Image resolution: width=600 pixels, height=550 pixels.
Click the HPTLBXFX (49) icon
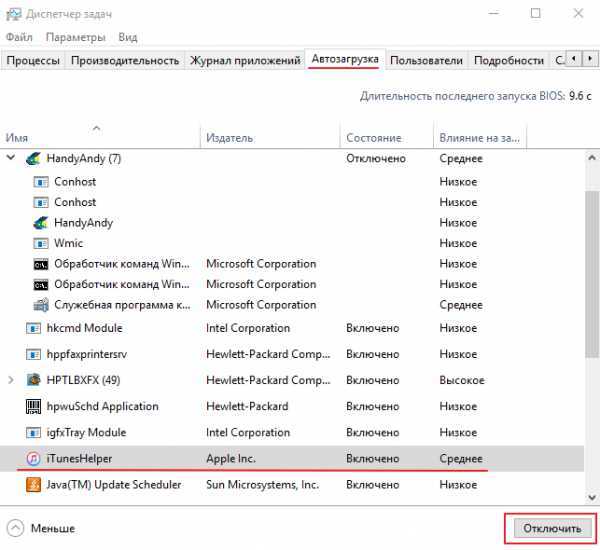tap(33, 380)
